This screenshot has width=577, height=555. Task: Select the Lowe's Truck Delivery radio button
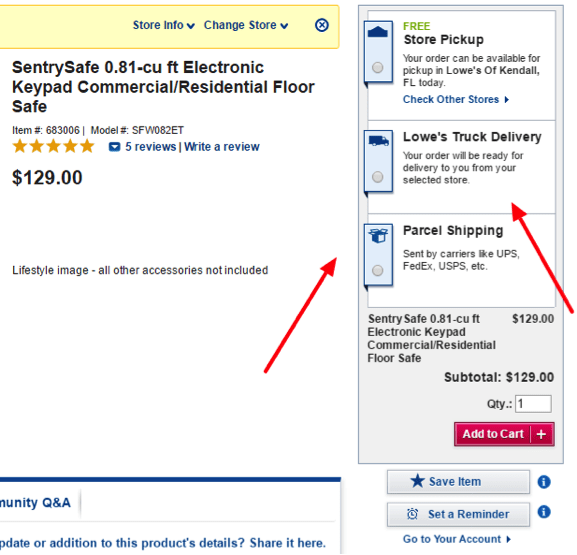tap(378, 177)
